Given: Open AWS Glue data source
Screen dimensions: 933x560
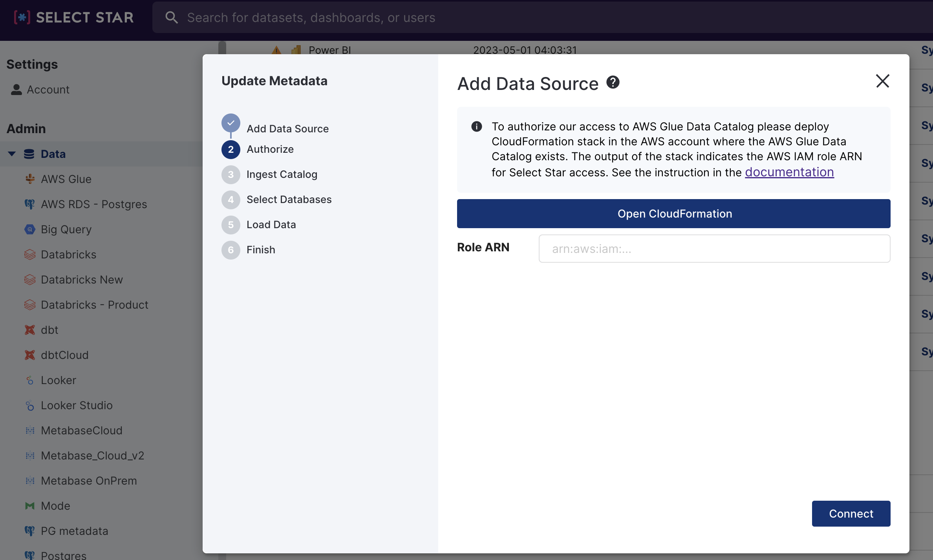Looking at the screenshot, I should pos(66,179).
